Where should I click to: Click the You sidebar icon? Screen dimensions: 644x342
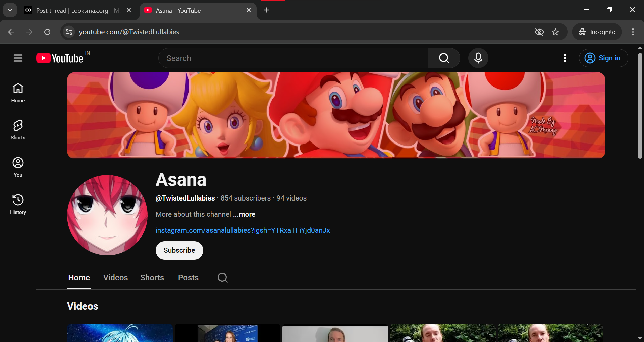(18, 167)
